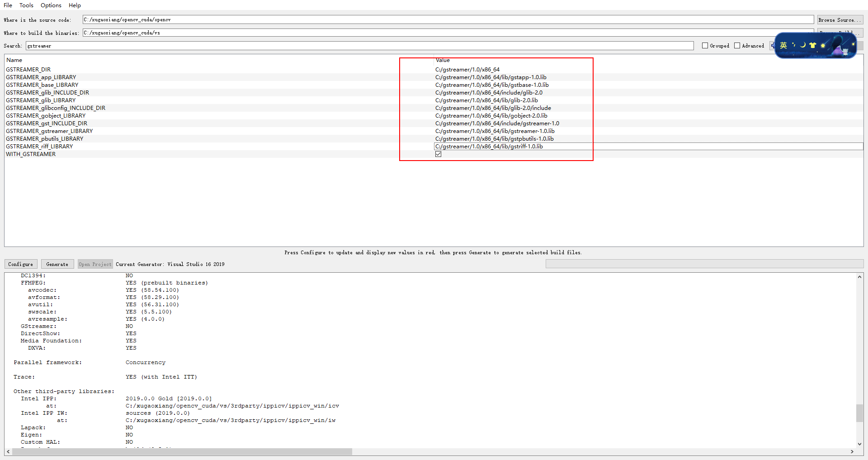
Task: Select the GSTREAMER_glib_LIBRARY entry
Action: coord(41,100)
